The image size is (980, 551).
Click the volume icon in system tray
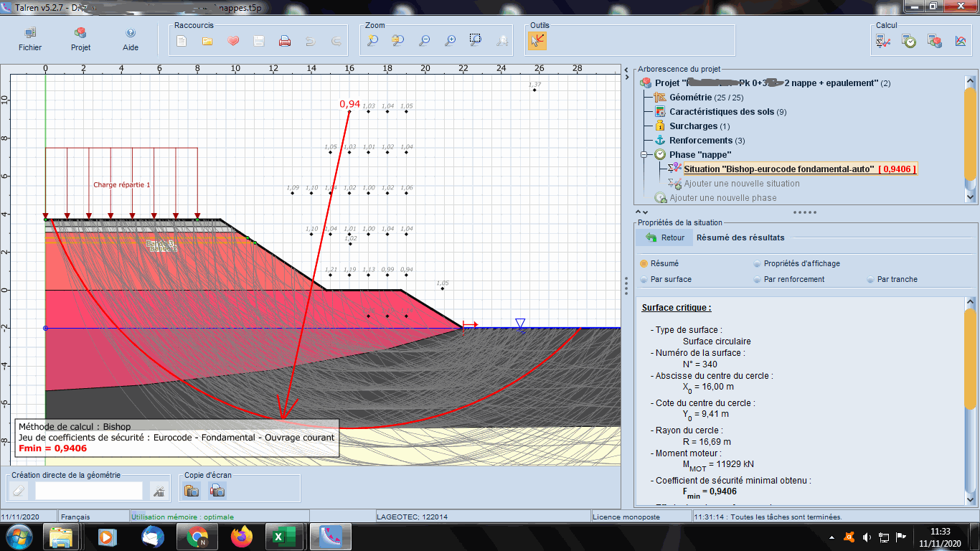867,537
